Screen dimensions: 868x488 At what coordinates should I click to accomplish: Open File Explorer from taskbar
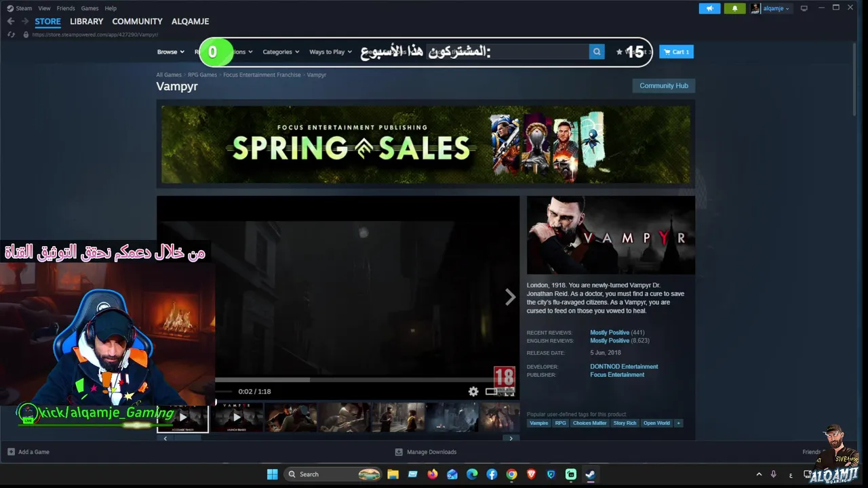(x=393, y=474)
